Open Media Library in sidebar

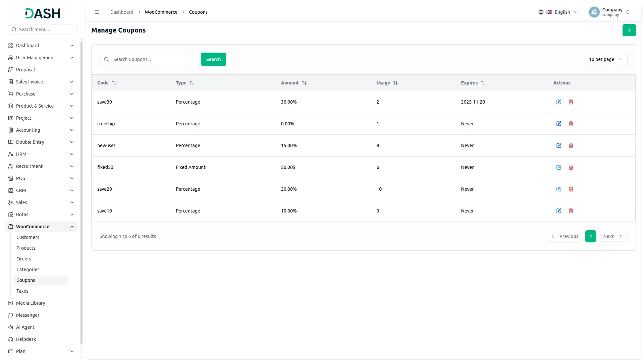(31, 303)
